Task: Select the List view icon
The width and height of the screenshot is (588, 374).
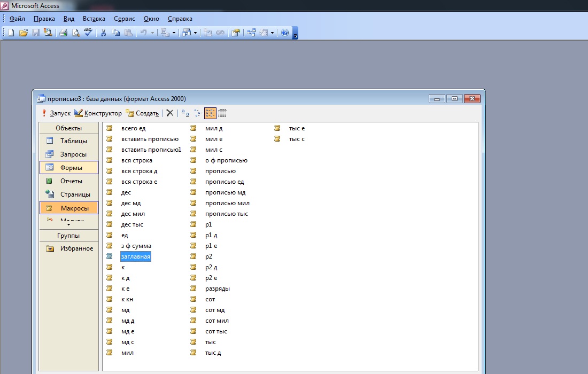Action: 210,113
